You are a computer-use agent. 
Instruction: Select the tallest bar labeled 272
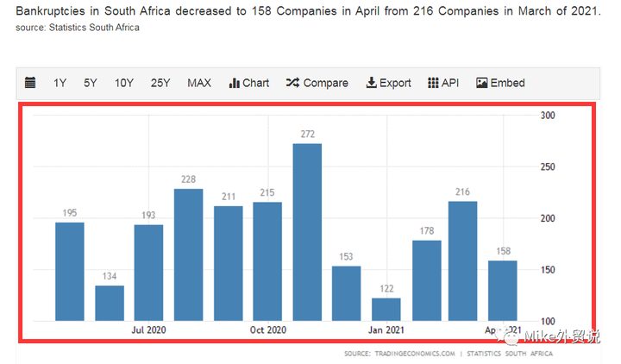click(x=307, y=232)
